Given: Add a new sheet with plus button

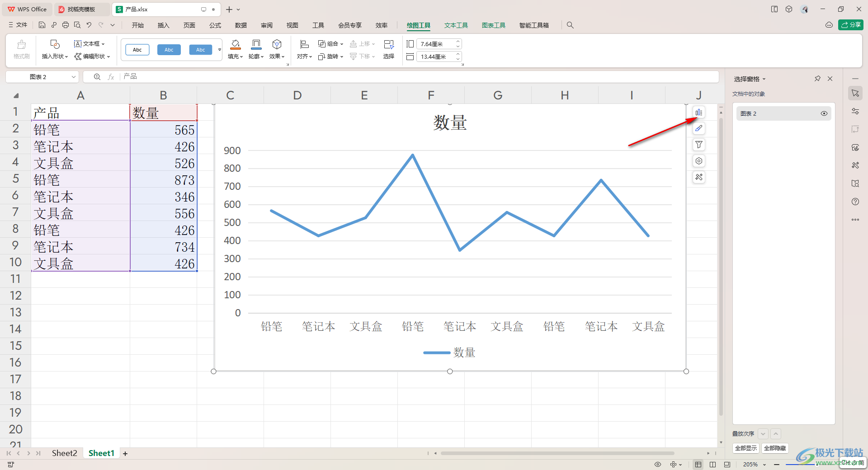Looking at the screenshot, I should click(x=125, y=453).
